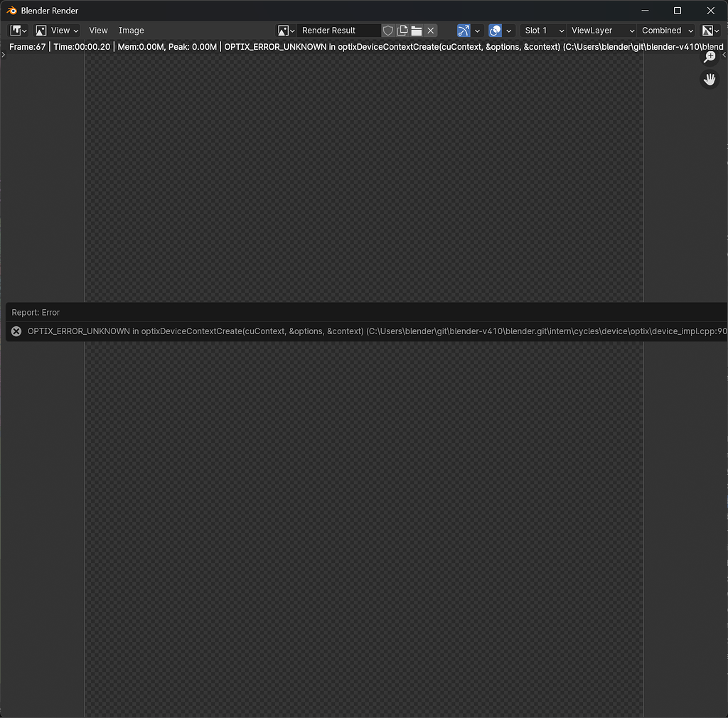Expand the overlays options dropdown arrow
The width and height of the screenshot is (728, 718).
point(509,31)
